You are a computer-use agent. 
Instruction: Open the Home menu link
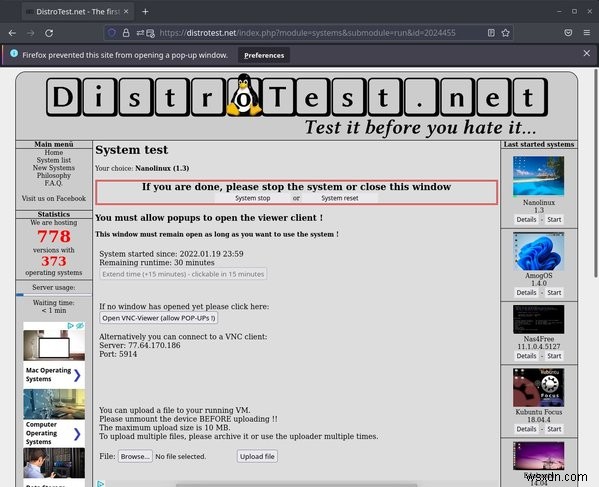click(x=53, y=152)
